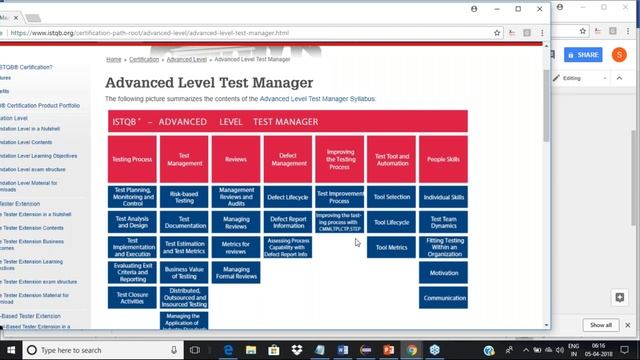Open Tester Extension Contents sidebar link

coord(32,228)
